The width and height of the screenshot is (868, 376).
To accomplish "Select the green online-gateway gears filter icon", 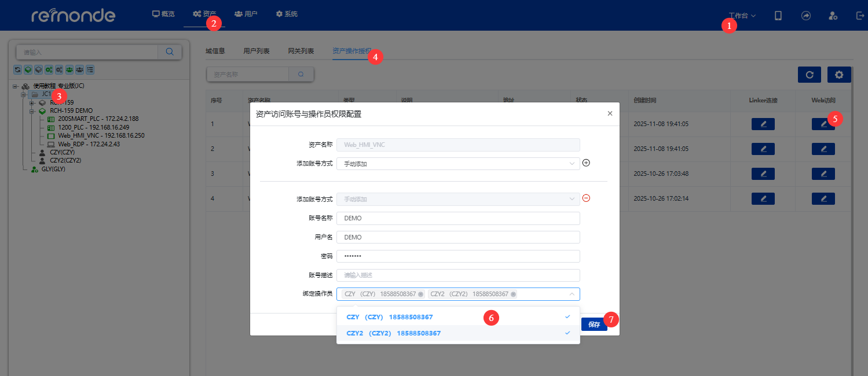I will [49, 69].
